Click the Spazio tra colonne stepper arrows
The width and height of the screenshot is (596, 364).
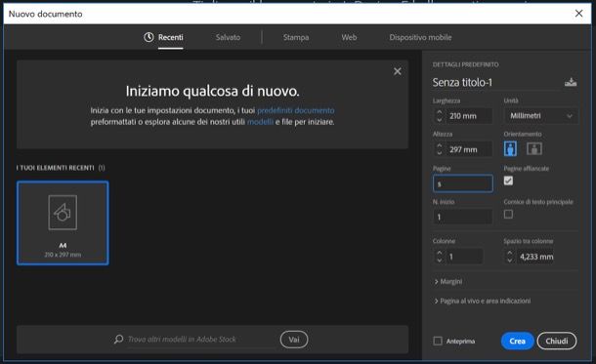[x=510, y=257]
